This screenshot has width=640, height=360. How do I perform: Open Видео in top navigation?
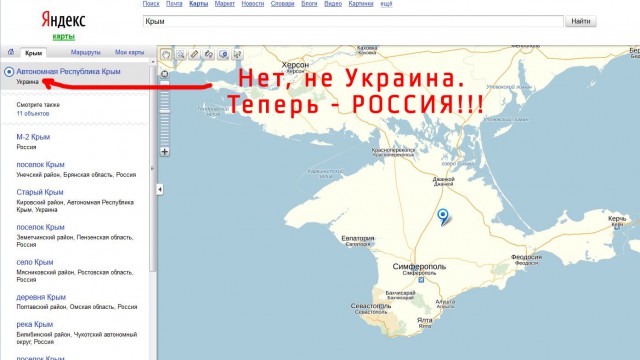[333, 4]
